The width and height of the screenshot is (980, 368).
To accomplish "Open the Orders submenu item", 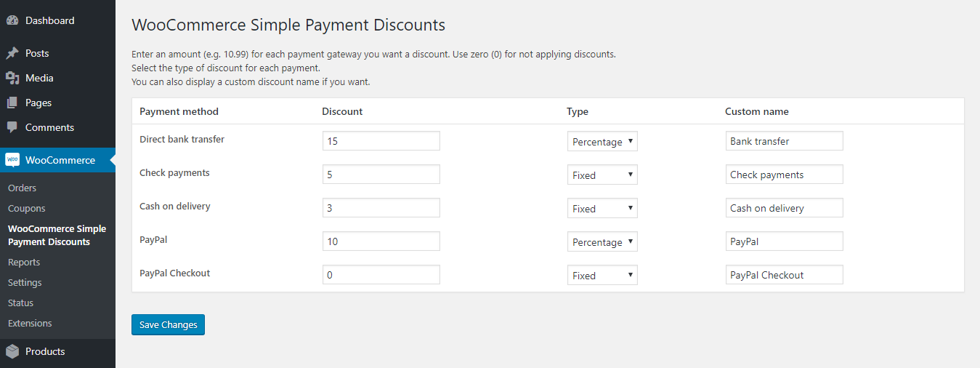I will tap(23, 188).
